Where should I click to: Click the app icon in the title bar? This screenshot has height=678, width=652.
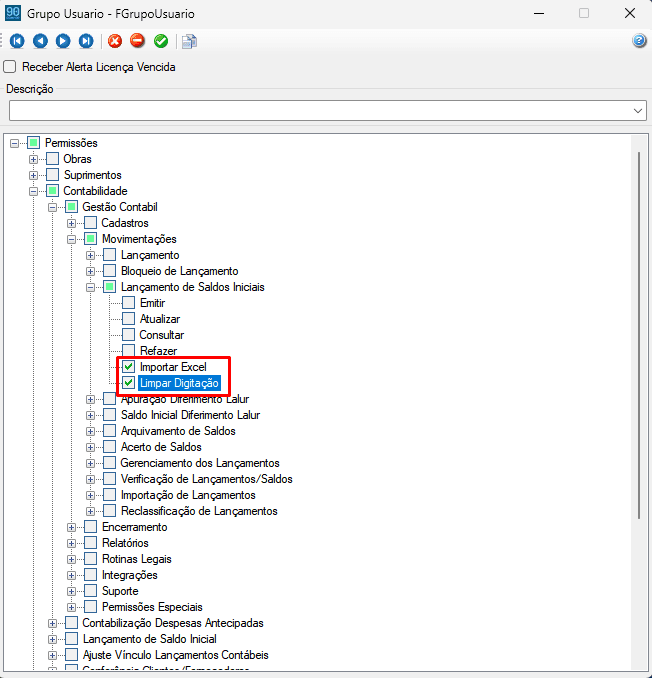coord(13,13)
